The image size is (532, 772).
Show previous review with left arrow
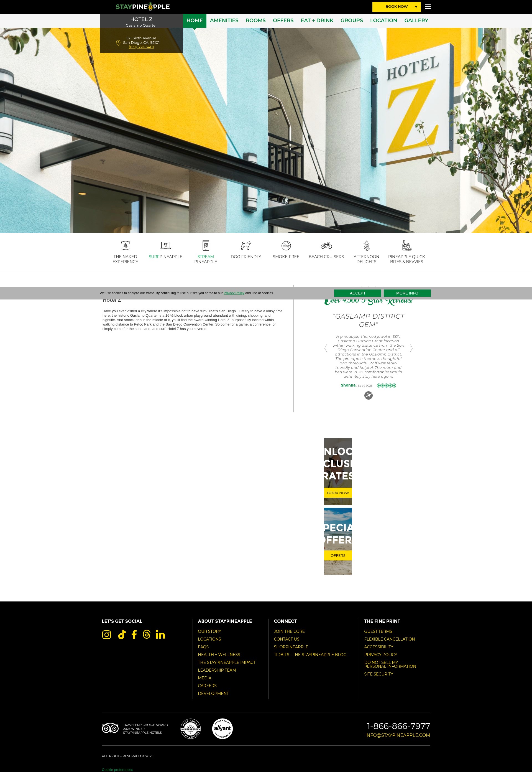point(326,348)
